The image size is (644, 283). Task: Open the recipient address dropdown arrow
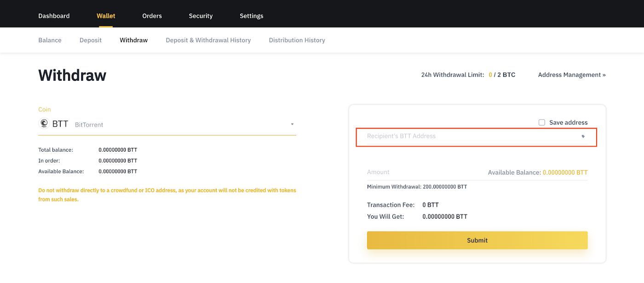[x=583, y=136]
